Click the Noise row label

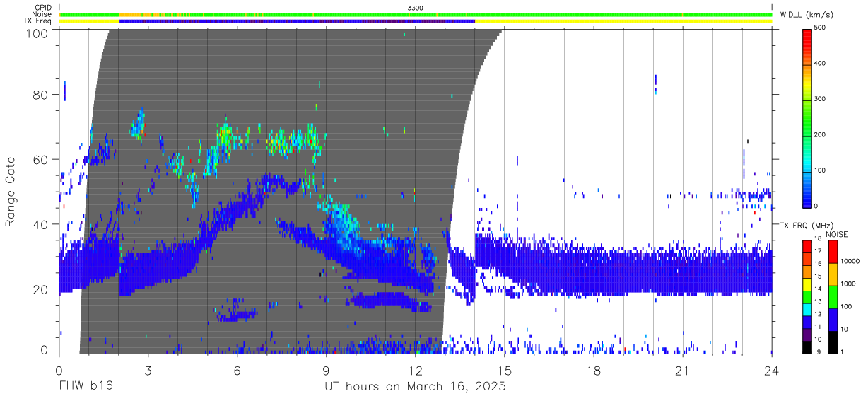tap(42, 14)
